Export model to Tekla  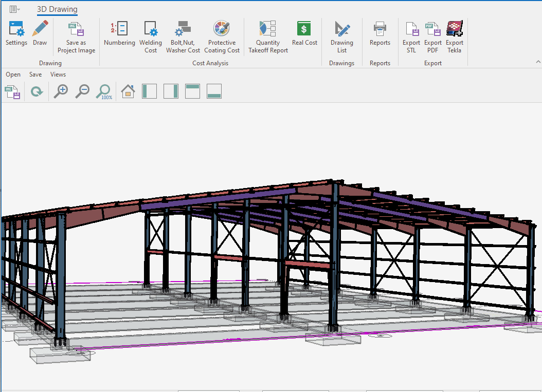tap(455, 37)
